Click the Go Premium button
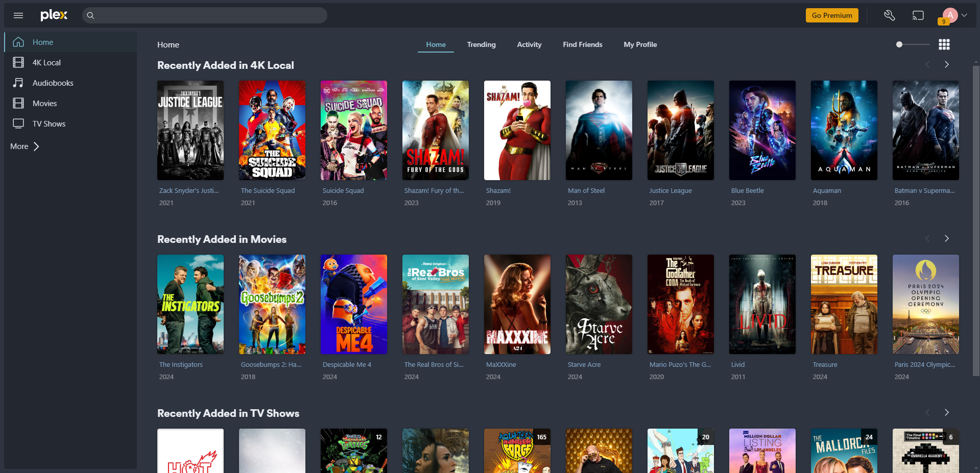The width and height of the screenshot is (980, 473). (x=832, y=15)
